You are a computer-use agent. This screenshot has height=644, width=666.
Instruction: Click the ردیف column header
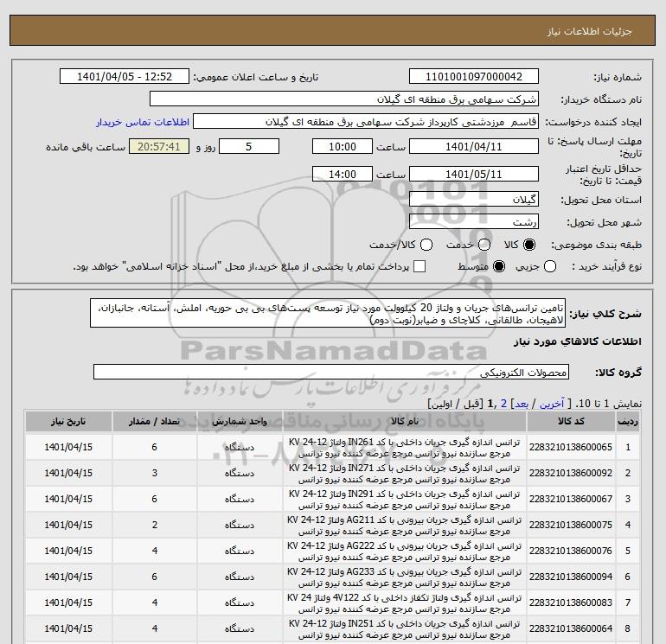628,421
